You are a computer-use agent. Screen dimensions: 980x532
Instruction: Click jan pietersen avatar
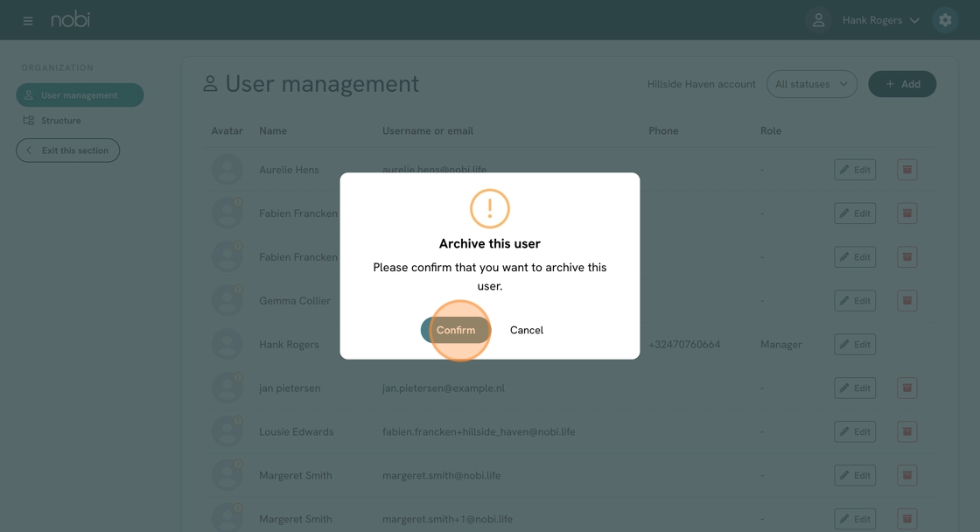point(227,388)
